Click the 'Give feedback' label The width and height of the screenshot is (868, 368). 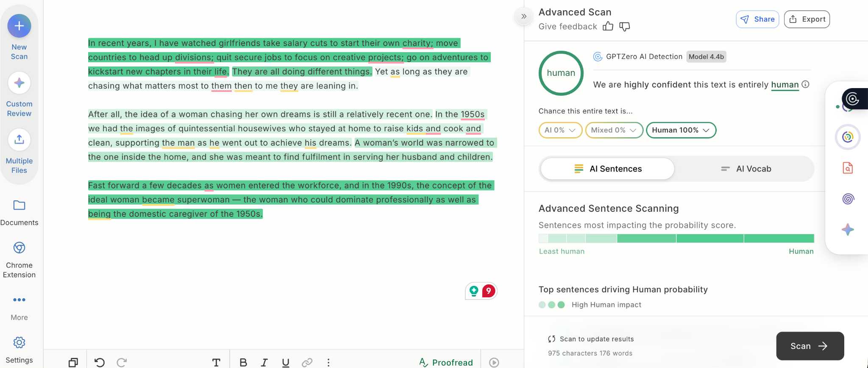(x=568, y=26)
